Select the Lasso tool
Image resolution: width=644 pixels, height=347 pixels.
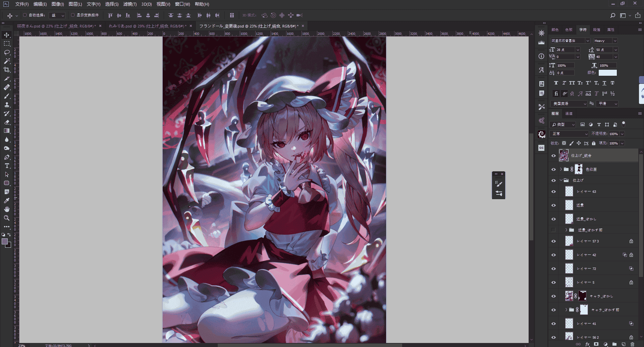(x=7, y=52)
